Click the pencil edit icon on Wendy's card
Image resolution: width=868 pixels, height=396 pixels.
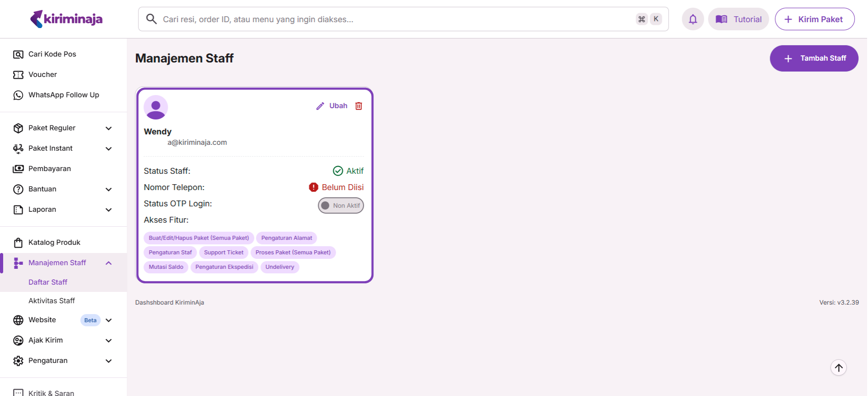320,106
